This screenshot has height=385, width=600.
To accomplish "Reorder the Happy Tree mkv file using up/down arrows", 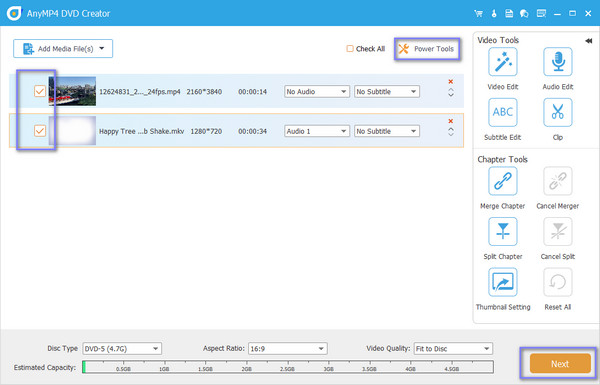I will [451, 132].
